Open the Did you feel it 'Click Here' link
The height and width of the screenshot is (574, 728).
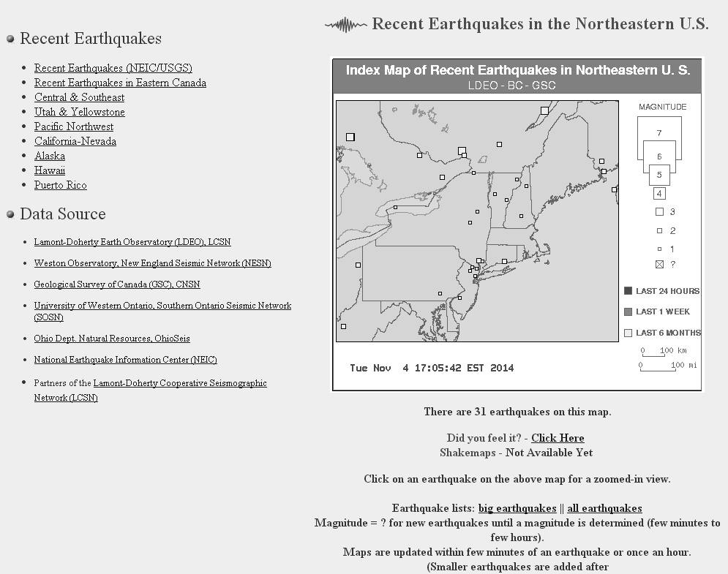558,438
